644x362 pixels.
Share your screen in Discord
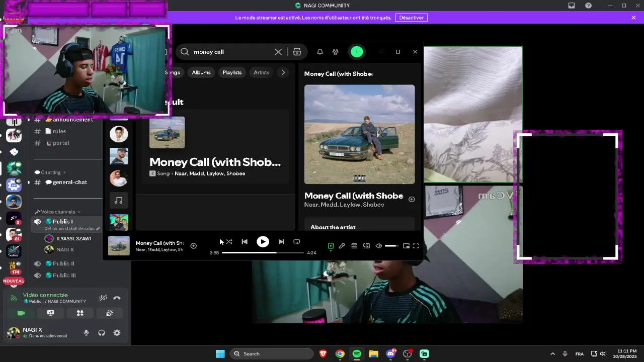pyautogui.click(x=50, y=313)
